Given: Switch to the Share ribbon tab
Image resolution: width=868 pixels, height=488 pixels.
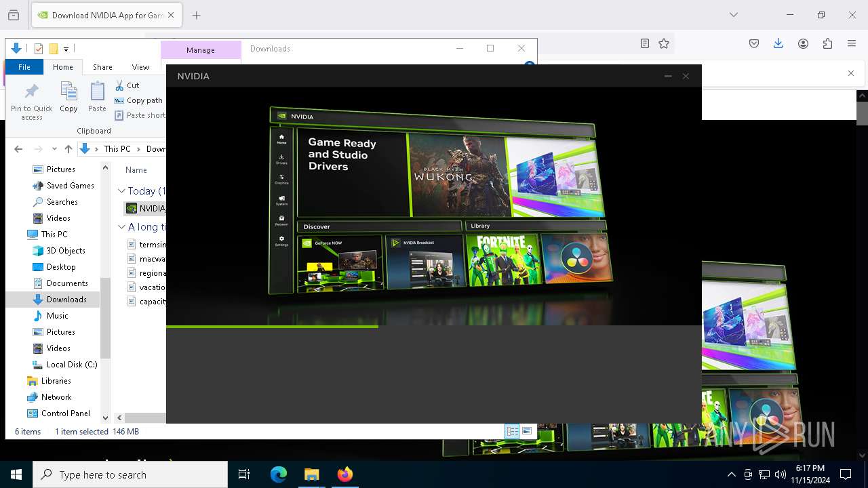Looking at the screenshot, I should [102, 67].
